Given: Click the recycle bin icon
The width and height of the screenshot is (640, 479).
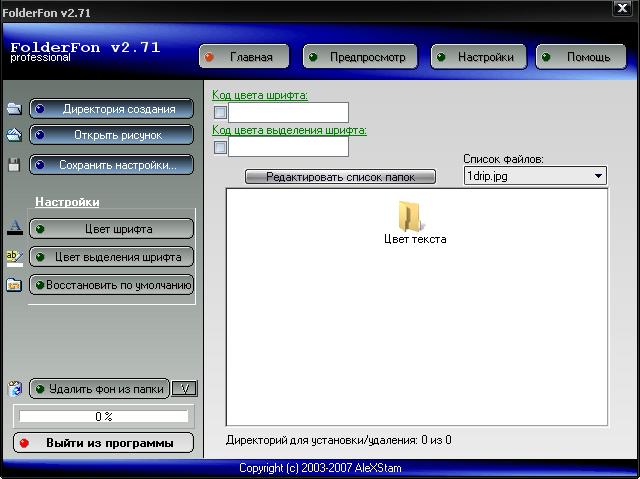Looking at the screenshot, I should [15, 388].
